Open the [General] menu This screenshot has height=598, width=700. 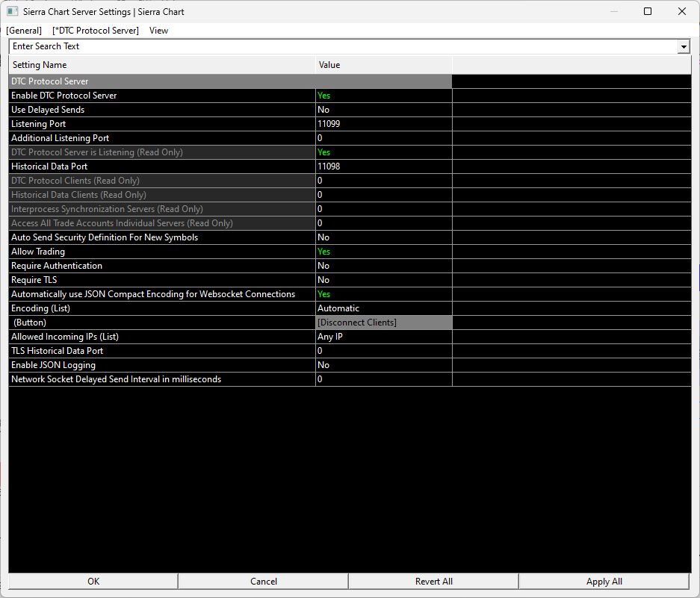pos(24,31)
